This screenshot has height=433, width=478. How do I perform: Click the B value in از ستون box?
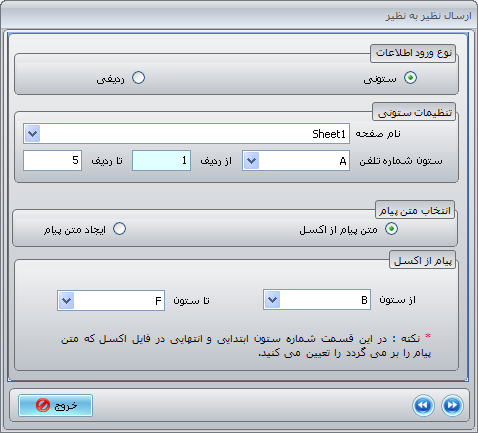pyautogui.click(x=364, y=300)
